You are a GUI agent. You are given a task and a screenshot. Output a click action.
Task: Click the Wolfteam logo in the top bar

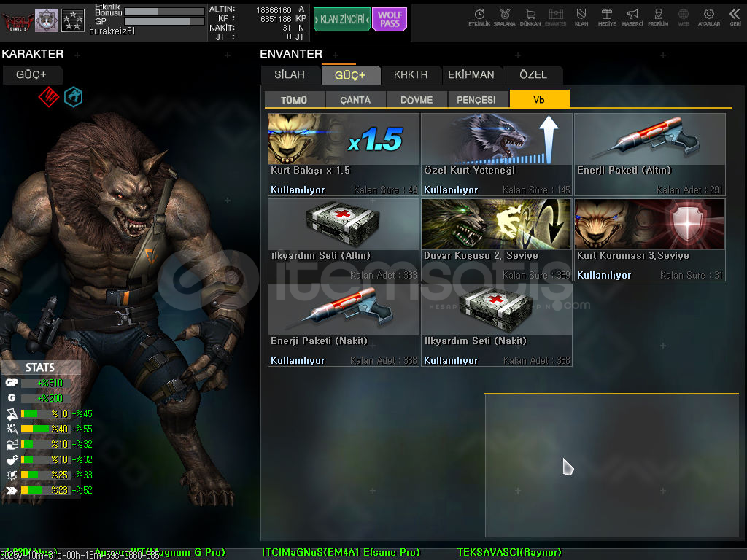click(18, 21)
